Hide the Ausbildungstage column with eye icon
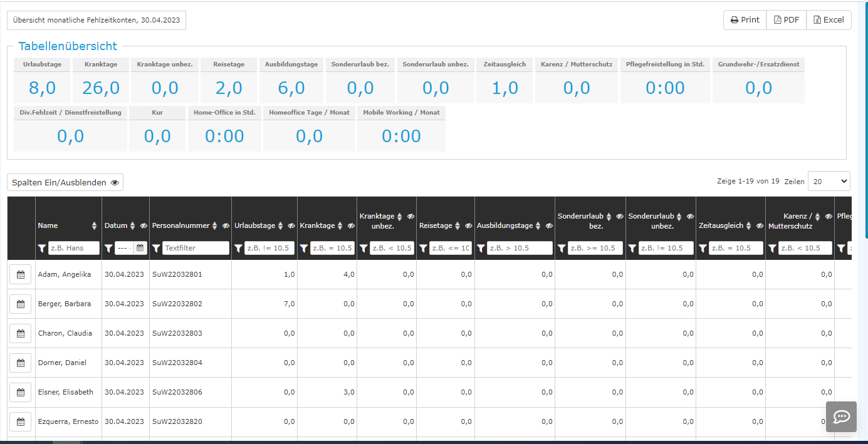 [549, 226]
